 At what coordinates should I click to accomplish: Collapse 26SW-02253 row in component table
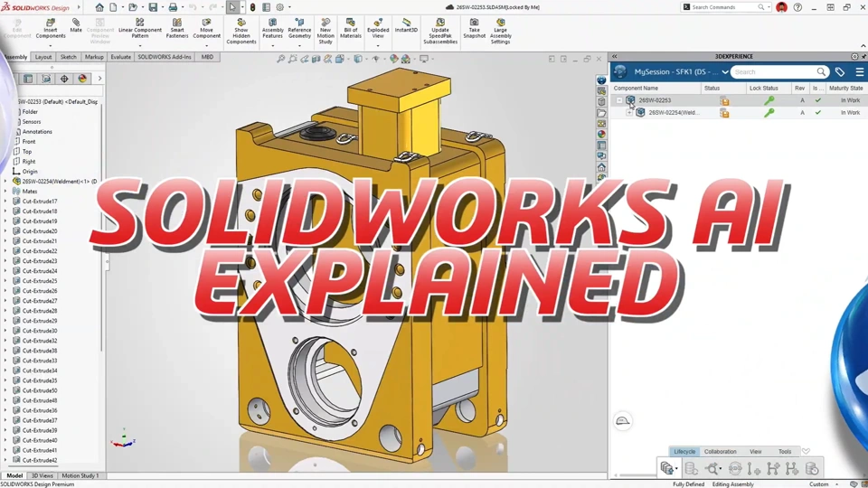[619, 100]
